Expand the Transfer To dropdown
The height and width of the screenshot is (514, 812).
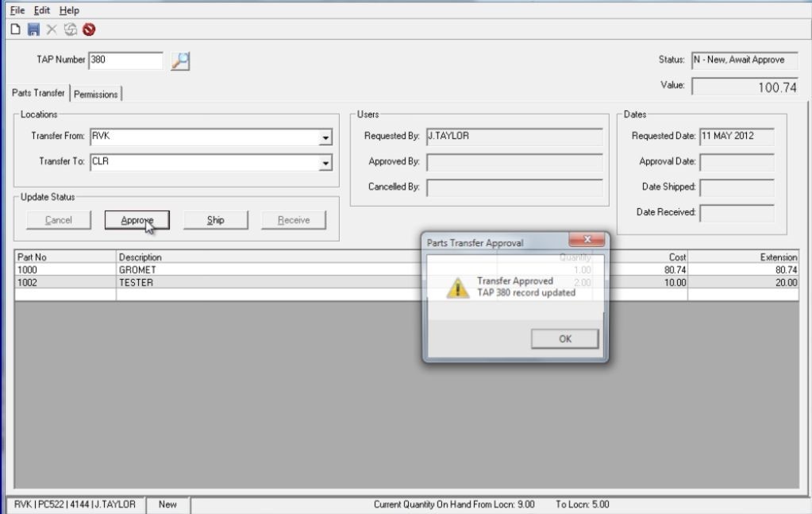click(325, 163)
